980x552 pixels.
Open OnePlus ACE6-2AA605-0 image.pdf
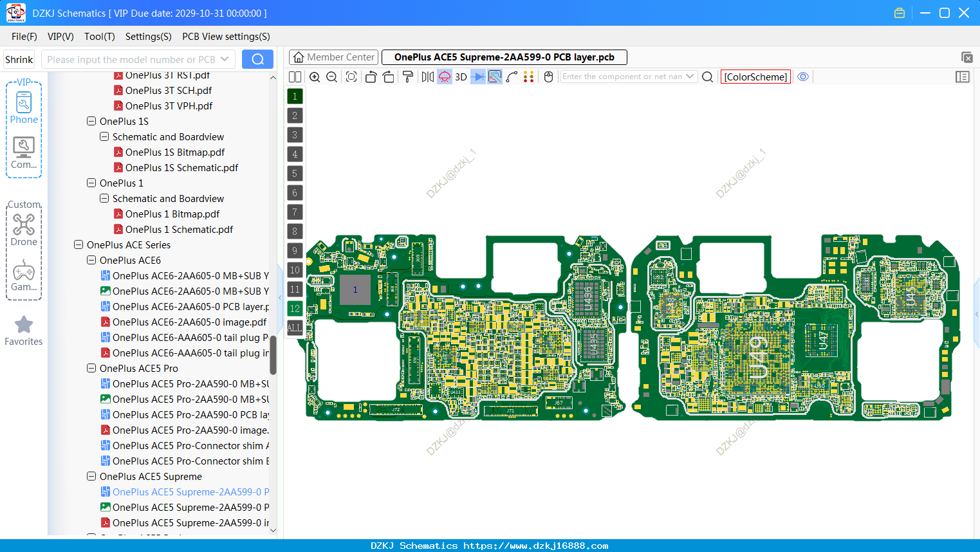[x=189, y=322]
